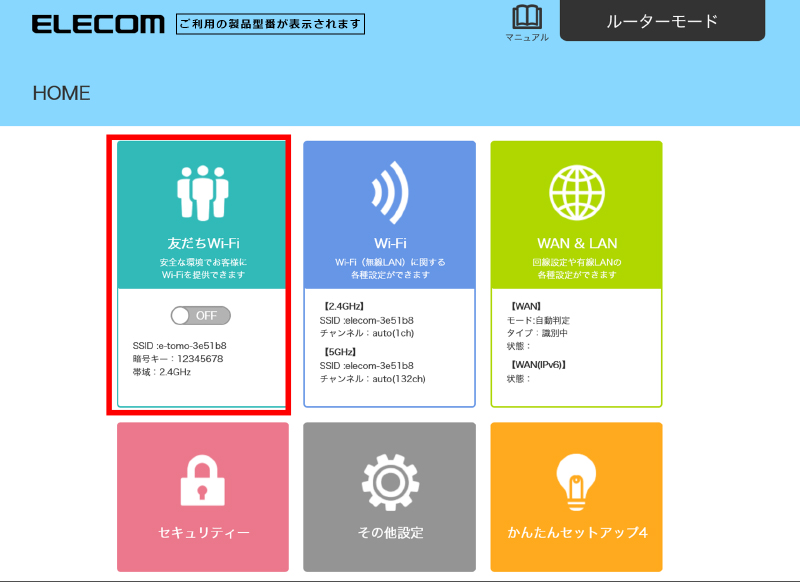Click the モード:自動判定 text
Viewport: 800px width, 582px height.
(x=538, y=320)
